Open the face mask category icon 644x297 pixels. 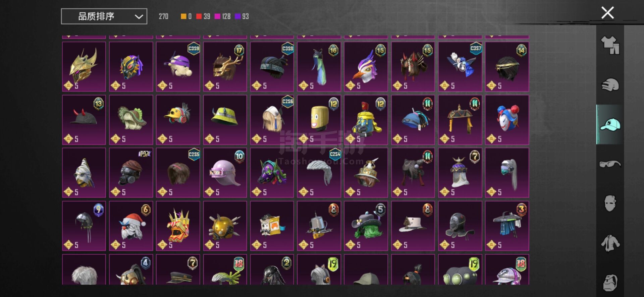coord(610,203)
